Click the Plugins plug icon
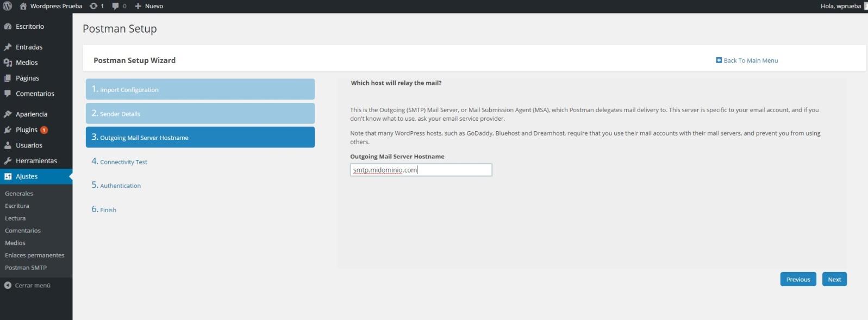 click(x=8, y=130)
